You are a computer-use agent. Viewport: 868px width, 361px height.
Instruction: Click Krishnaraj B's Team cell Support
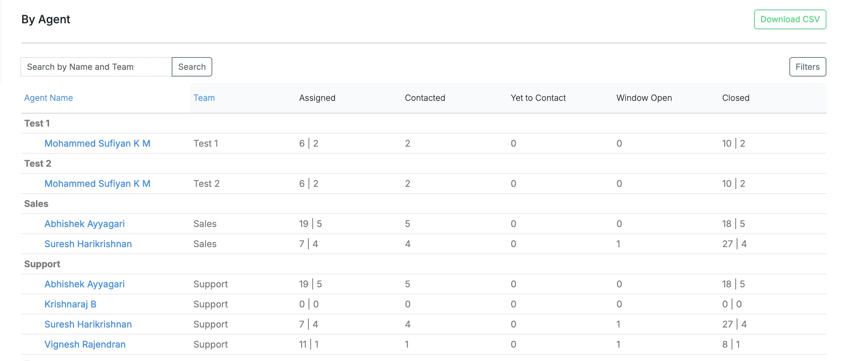pos(210,304)
